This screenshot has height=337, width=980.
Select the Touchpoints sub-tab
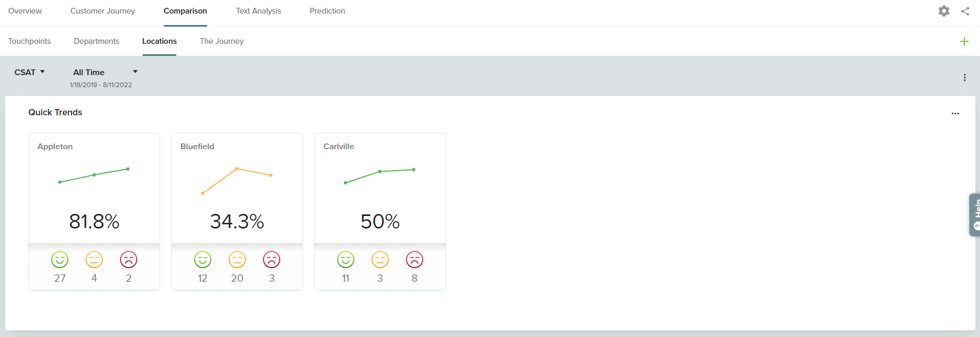[x=30, y=41]
